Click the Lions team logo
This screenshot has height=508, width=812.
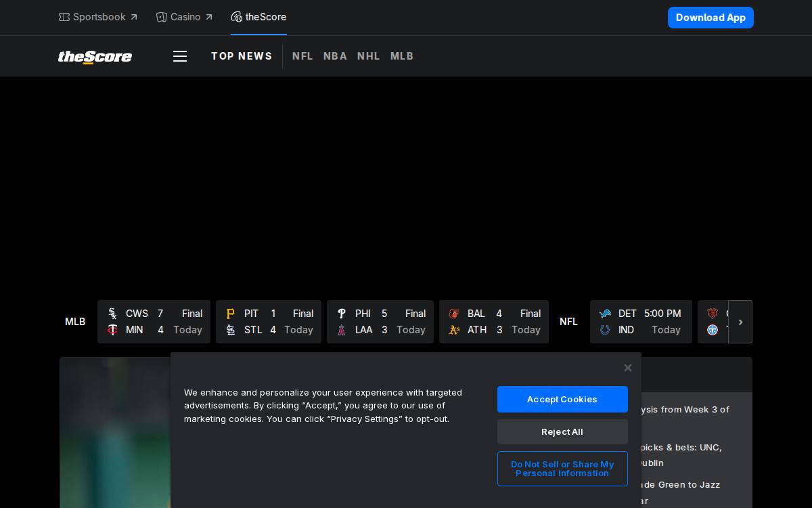coord(605,314)
